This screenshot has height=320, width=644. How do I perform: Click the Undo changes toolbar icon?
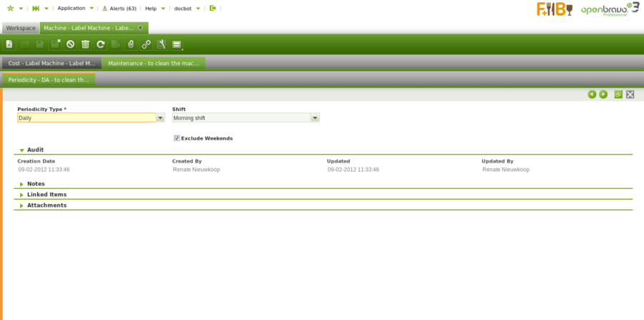click(70, 44)
